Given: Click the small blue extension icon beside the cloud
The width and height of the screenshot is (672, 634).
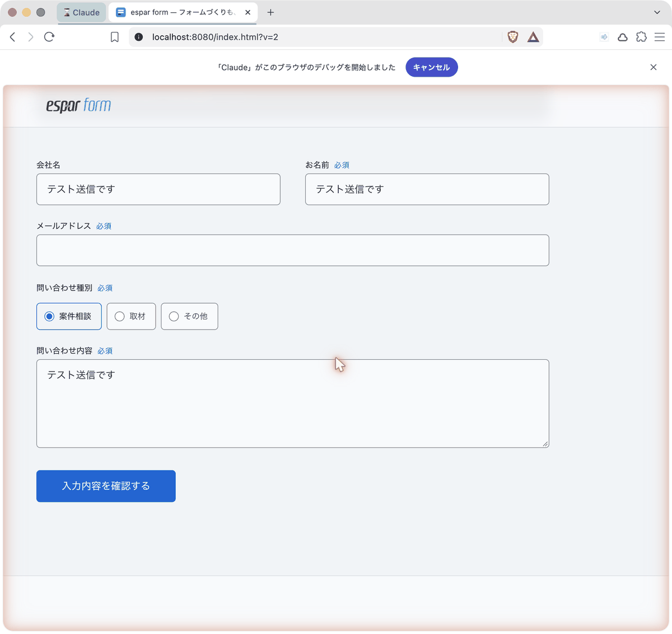Looking at the screenshot, I should 604,37.
